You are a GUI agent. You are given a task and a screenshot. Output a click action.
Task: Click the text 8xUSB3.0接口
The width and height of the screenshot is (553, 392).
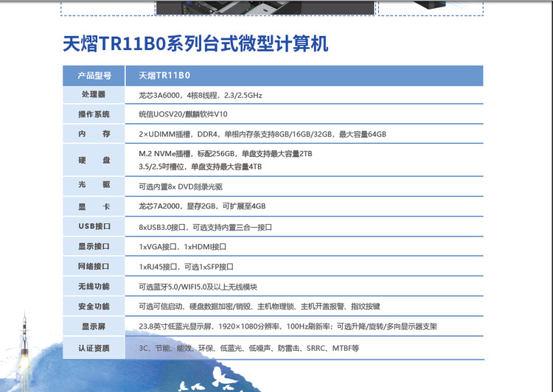coord(162,228)
